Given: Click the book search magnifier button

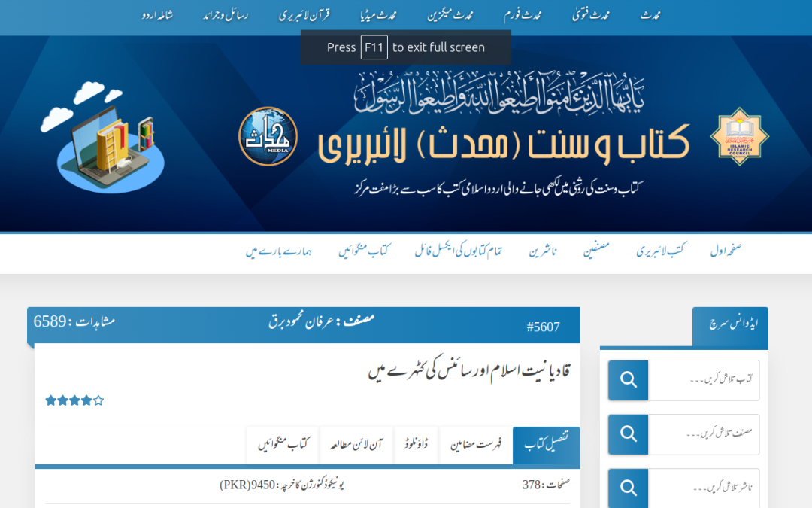Looking at the screenshot, I should tap(628, 380).
